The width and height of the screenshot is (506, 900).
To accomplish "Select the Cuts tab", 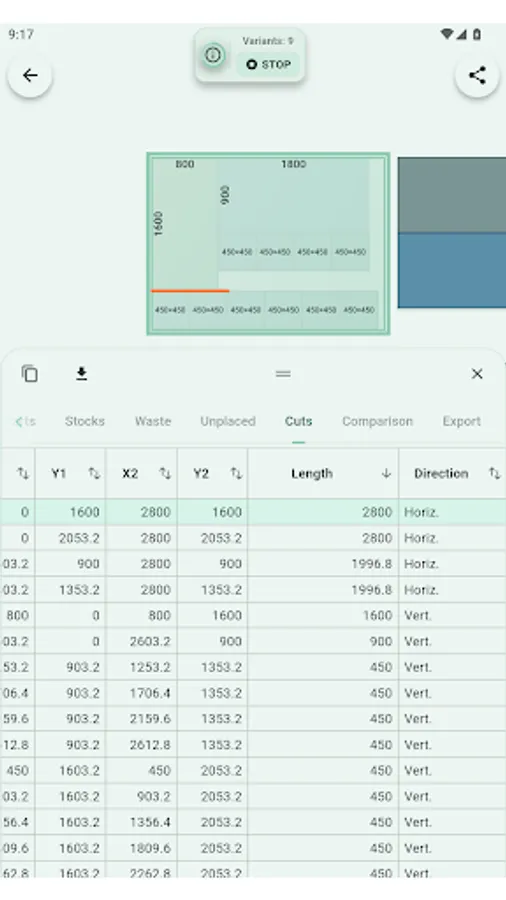I will click(298, 421).
